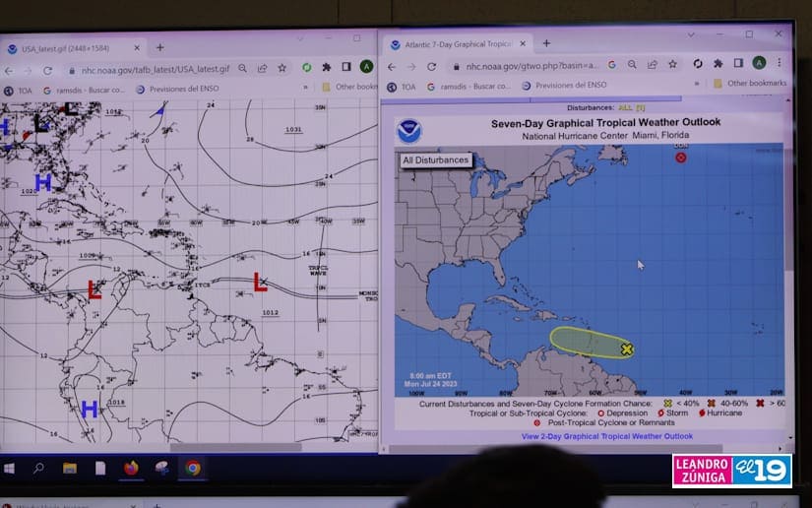Viewport: 812px width, 508px height.
Task: Extensions puzzle icon in left browser
Action: tap(326, 67)
